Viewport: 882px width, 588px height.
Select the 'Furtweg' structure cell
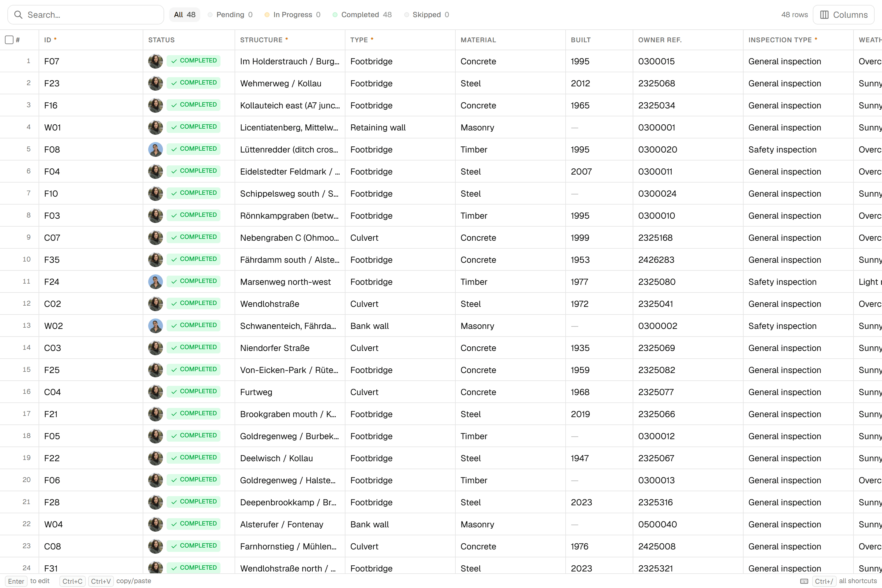point(290,392)
